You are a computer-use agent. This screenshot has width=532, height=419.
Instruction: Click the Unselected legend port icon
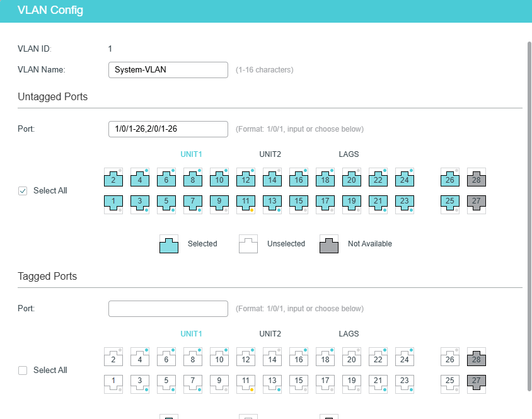[248, 244]
